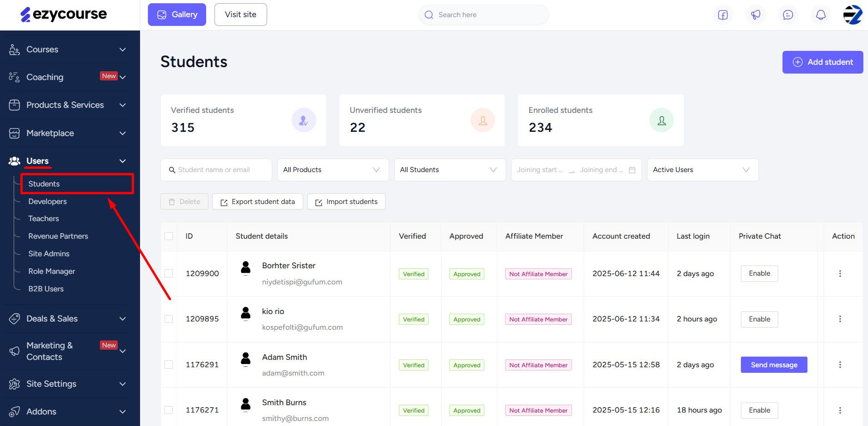The image size is (868, 426).
Task: Click the Delete button
Action: (184, 202)
